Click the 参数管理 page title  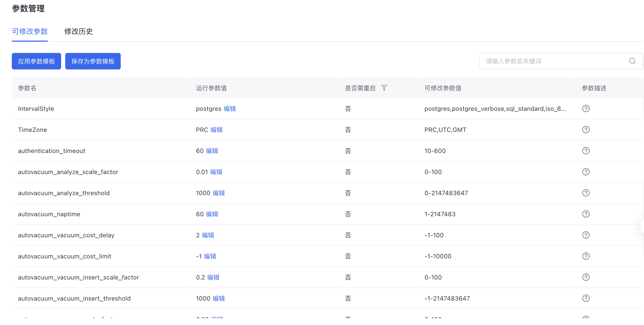[x=28, y=8]
